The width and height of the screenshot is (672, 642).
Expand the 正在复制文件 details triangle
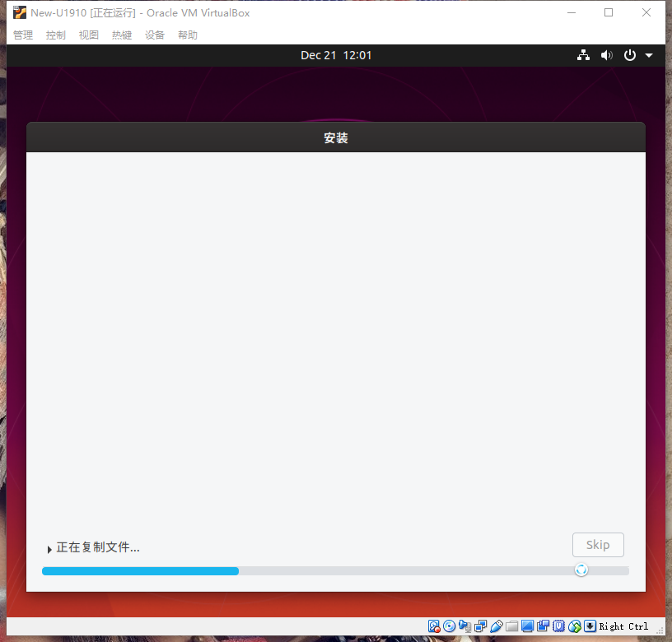point(49,549)
